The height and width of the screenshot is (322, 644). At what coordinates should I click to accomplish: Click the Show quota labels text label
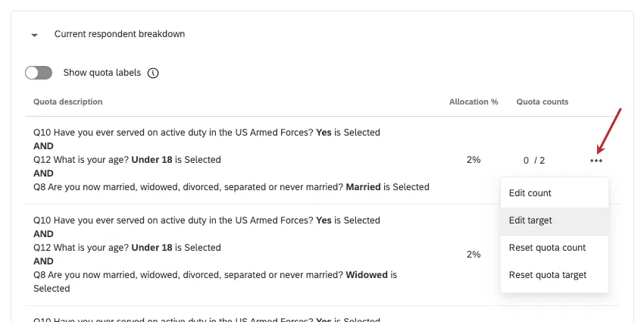[x=102, y=73]
